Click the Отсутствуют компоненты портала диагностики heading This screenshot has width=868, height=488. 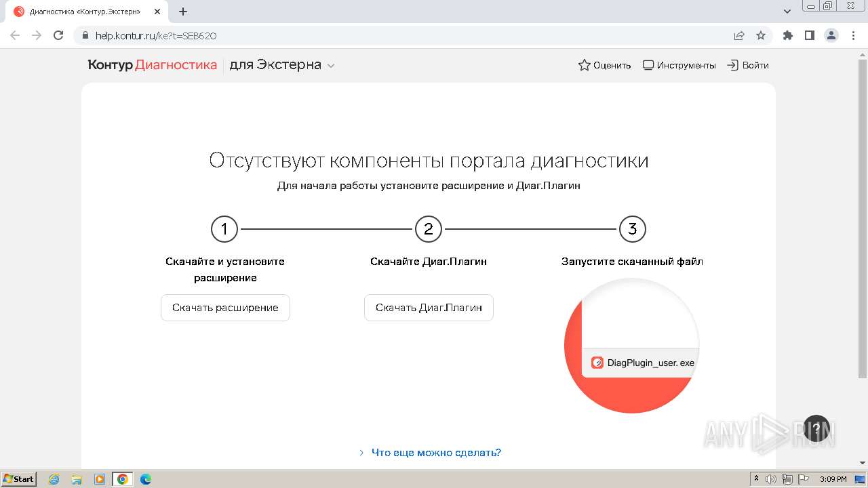(429, 161)
